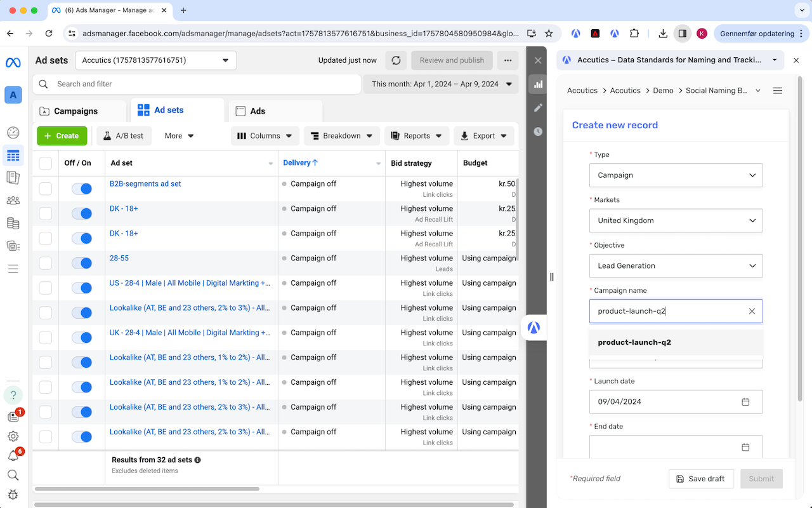Click the refresh data icon button

point(396,60)
